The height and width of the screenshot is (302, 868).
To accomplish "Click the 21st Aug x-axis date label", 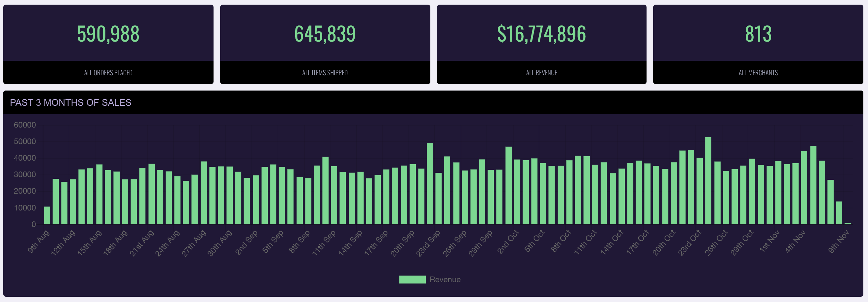I will click(x=142, y=243).
